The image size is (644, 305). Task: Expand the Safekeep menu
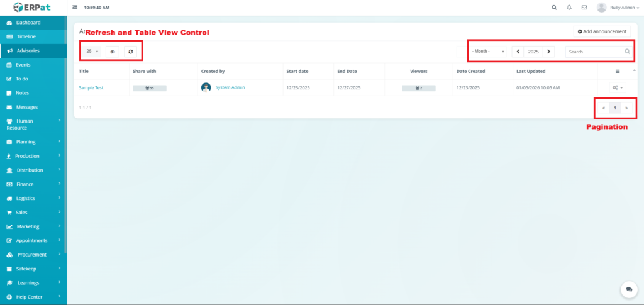(x=33, y=269)
